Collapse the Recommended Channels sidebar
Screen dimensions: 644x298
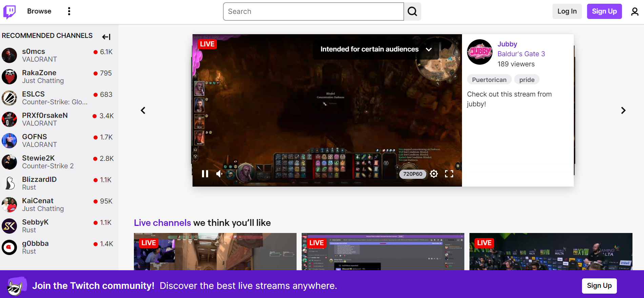[106, 37]
